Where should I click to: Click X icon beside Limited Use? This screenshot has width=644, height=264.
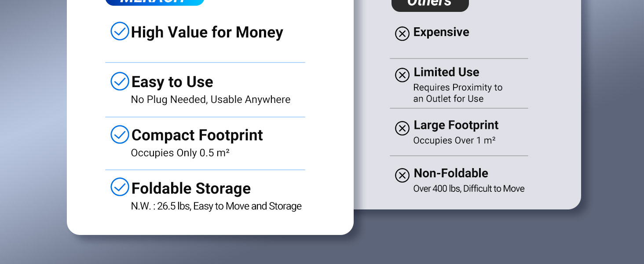pos(402,75)
